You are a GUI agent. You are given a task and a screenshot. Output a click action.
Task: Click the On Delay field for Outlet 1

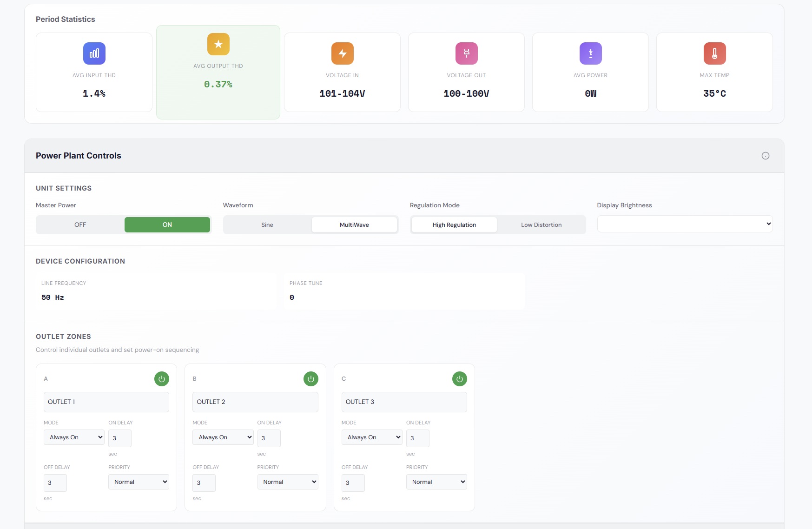click(119, 438)
